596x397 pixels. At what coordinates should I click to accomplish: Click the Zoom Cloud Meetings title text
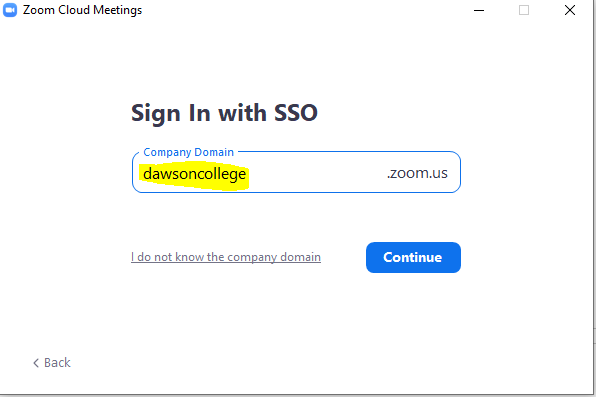[82, 10]
